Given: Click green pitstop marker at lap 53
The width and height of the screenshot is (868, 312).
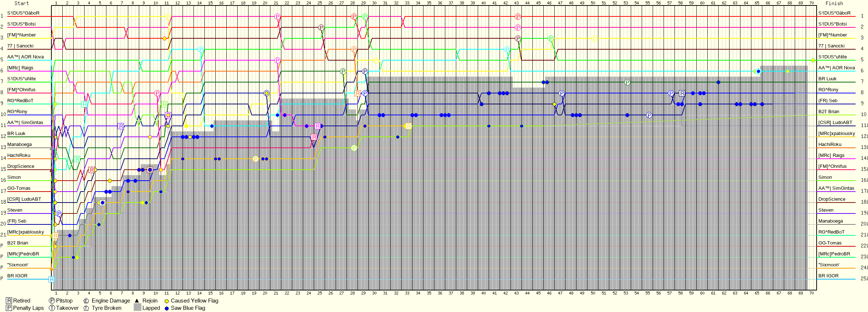Looking at the screenshot, I should pos(627,82).
